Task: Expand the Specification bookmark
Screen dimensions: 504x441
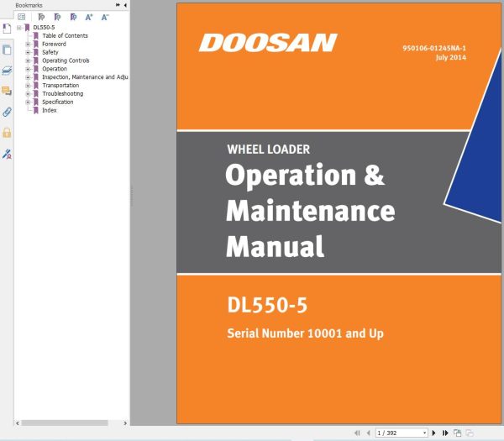Action: pyautogui.click(x=28, y=102)
